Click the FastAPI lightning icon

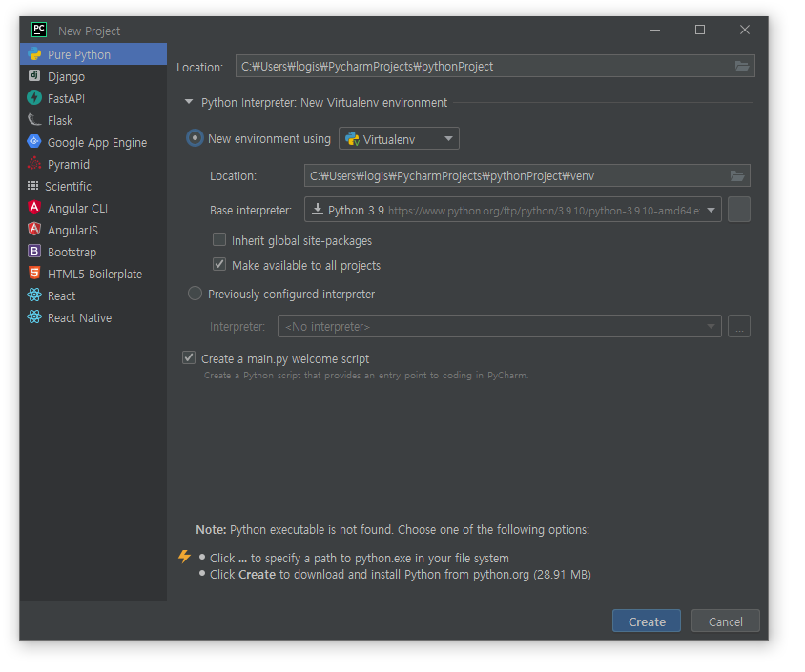[x=34, y=98]
